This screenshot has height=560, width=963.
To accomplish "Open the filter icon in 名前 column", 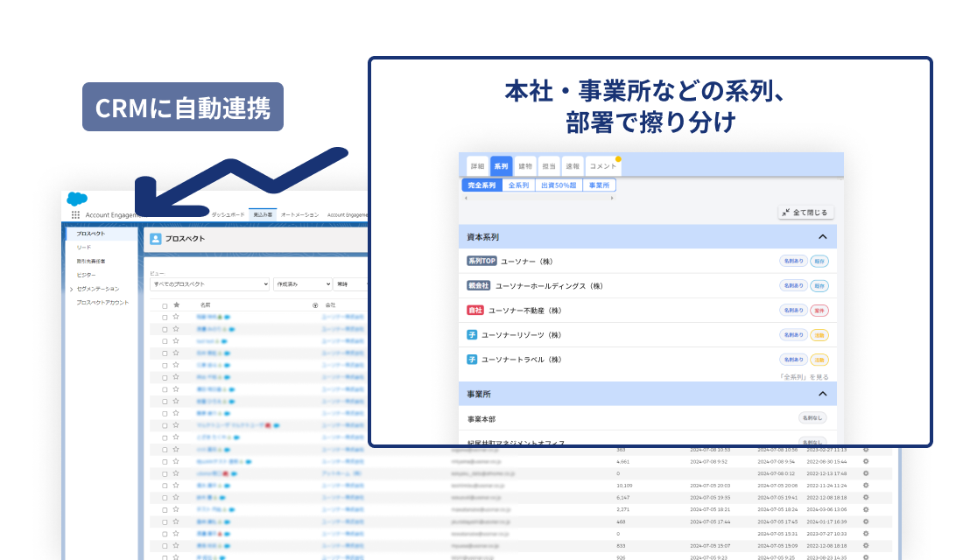I will [x=315, y=305].
